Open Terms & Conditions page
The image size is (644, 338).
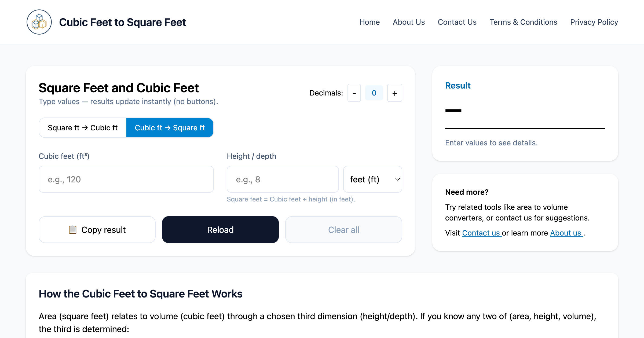[523, 22]
